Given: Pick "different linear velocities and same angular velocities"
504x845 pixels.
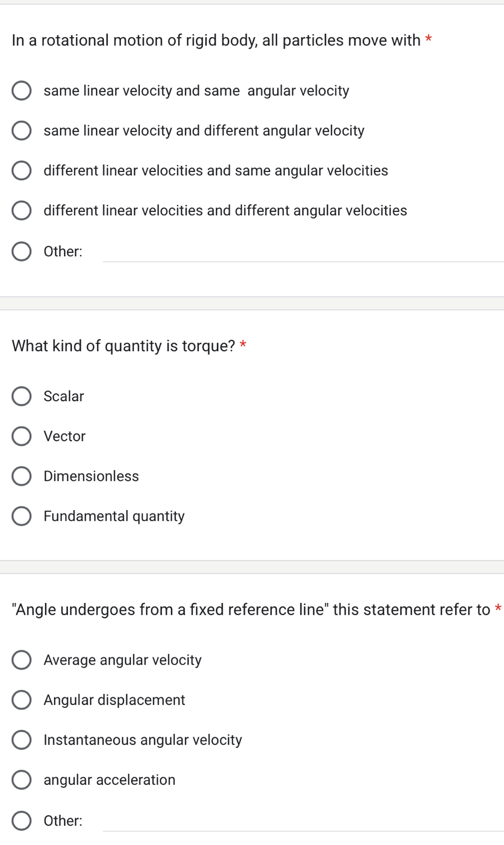Looking at the screenshot, I should point(21,171).
